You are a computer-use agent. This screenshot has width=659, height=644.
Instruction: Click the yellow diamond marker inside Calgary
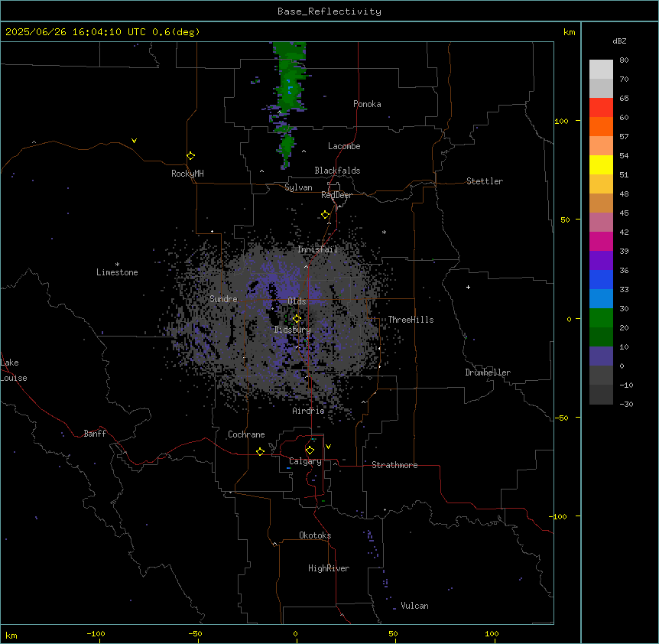310,450
